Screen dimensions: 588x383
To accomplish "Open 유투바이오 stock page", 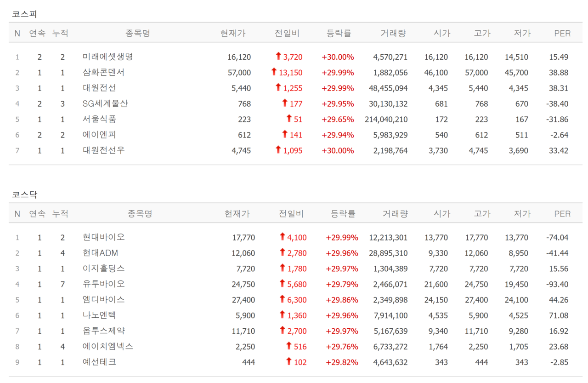I will [104, 285].
